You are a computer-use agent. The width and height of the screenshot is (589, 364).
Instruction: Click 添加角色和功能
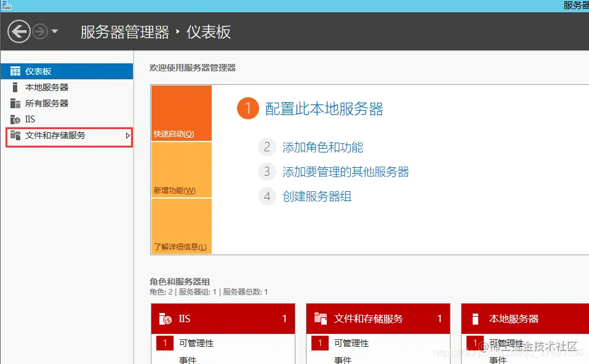point(322,147)
